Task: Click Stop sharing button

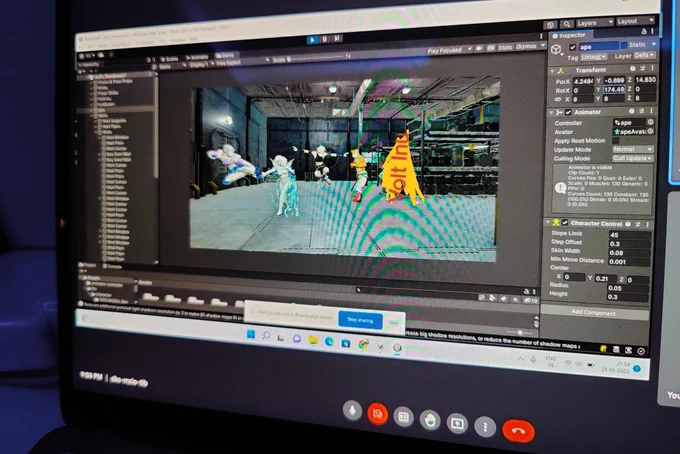Action: pyautogui.click(x=360, y=320)
